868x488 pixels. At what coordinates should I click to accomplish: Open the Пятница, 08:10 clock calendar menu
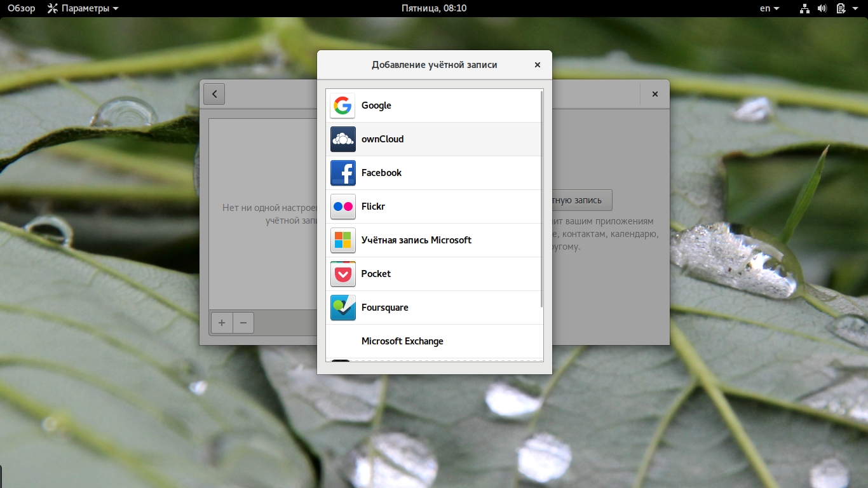click(x=434, y=8)
